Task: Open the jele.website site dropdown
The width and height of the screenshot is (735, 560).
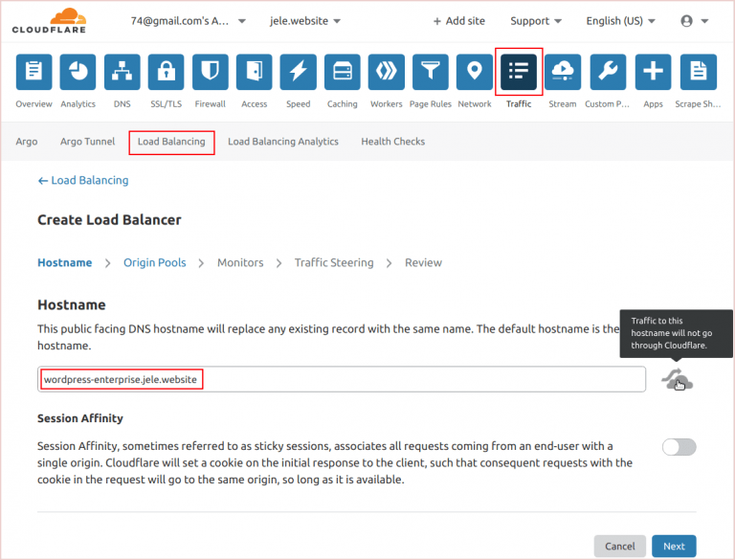Action: tap(304, 21)
